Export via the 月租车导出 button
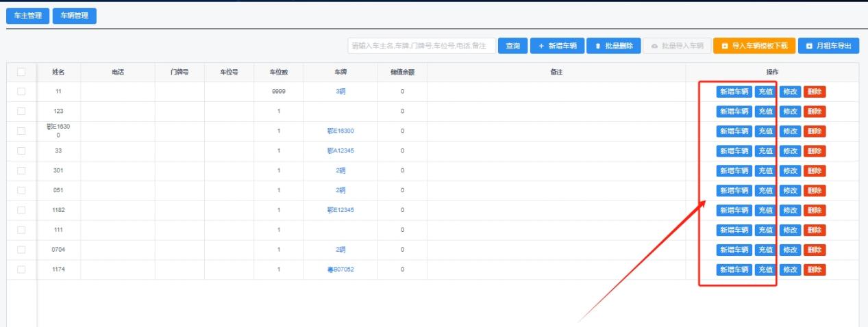 (x=828, y=46)
